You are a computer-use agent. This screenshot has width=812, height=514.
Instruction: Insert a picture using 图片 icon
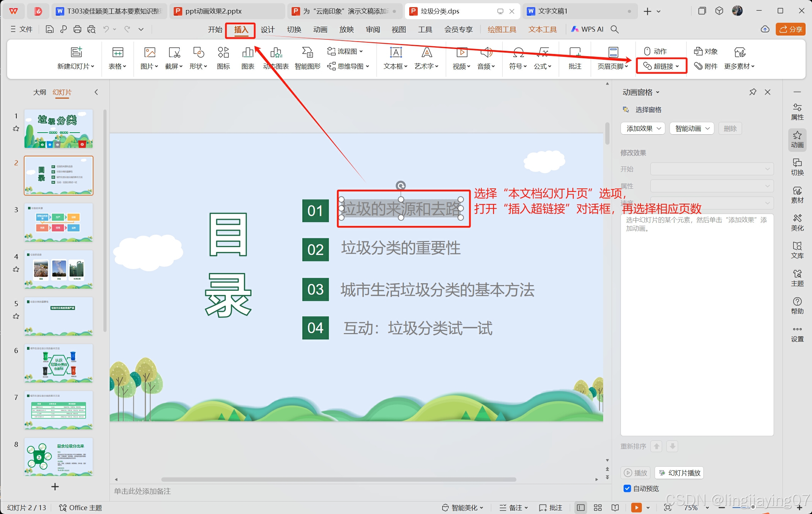pyautogui.click(x=150, y=53)
